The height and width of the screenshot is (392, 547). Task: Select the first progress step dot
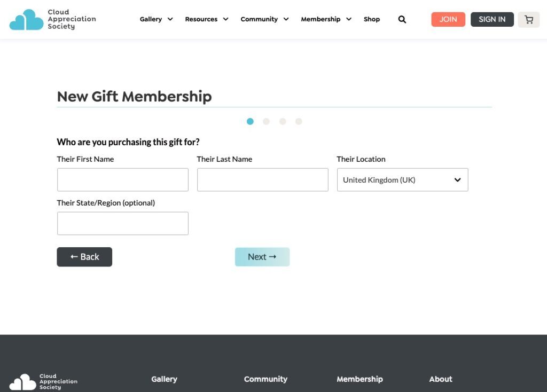[x=250, y=121]
